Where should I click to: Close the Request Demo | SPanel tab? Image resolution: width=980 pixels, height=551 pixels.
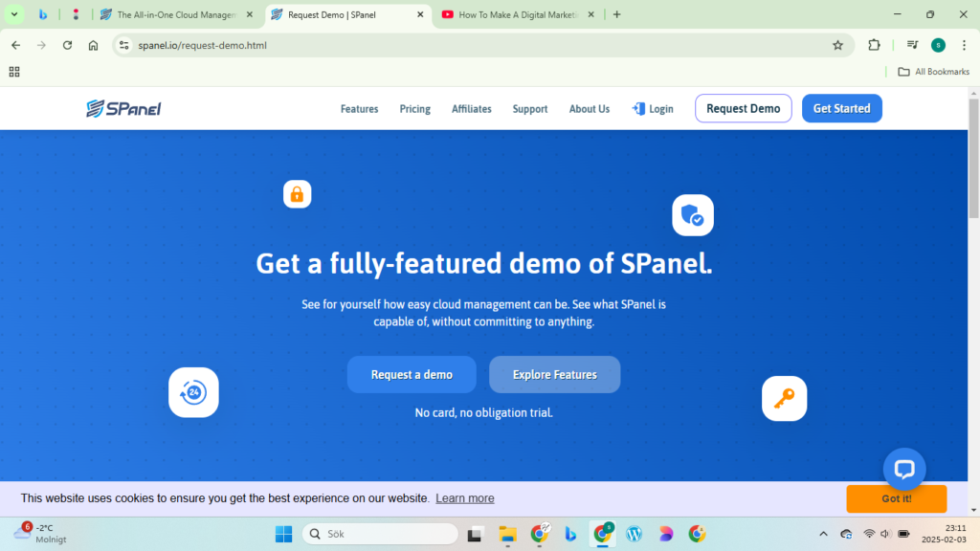[x=421, y=14]
